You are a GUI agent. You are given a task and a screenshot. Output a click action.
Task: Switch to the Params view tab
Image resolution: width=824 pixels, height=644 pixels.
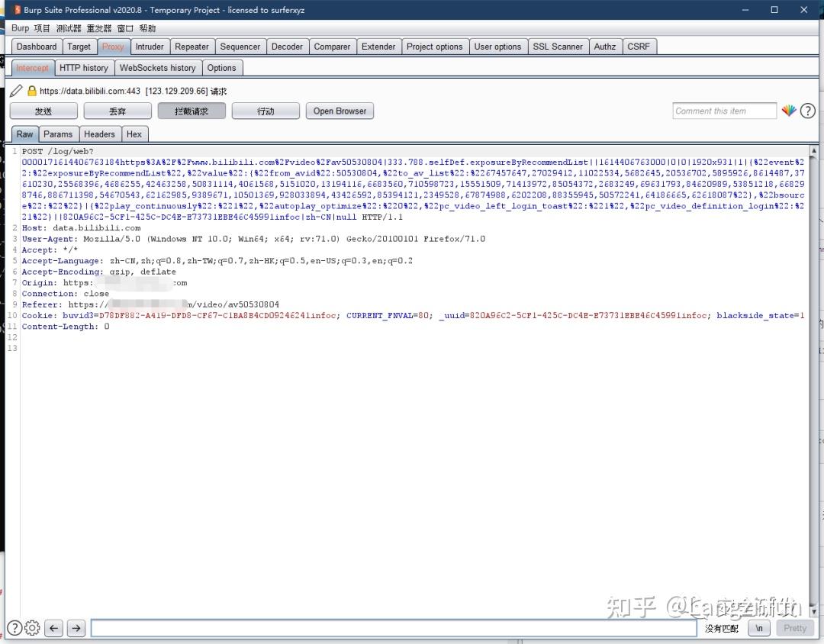58,134
